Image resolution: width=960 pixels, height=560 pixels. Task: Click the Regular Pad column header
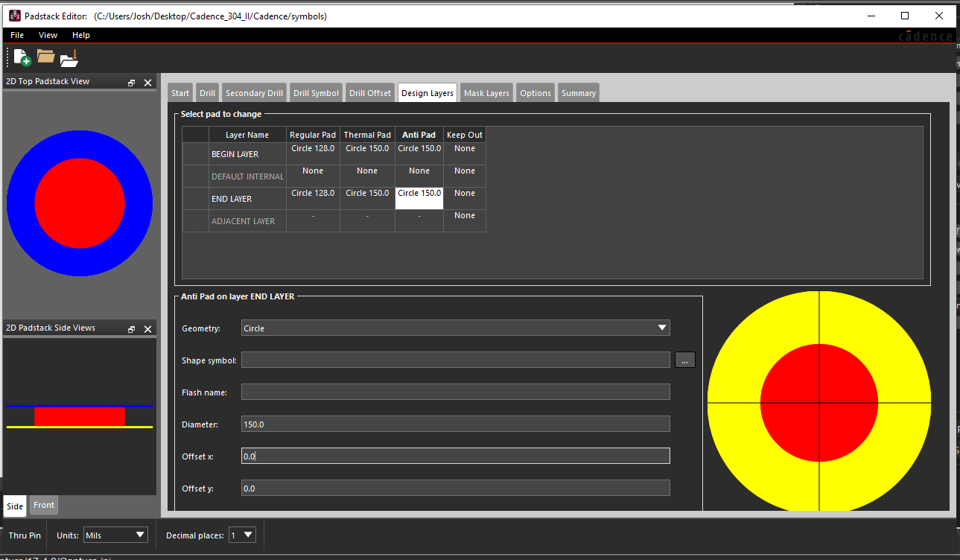click(x=313, y=135)
